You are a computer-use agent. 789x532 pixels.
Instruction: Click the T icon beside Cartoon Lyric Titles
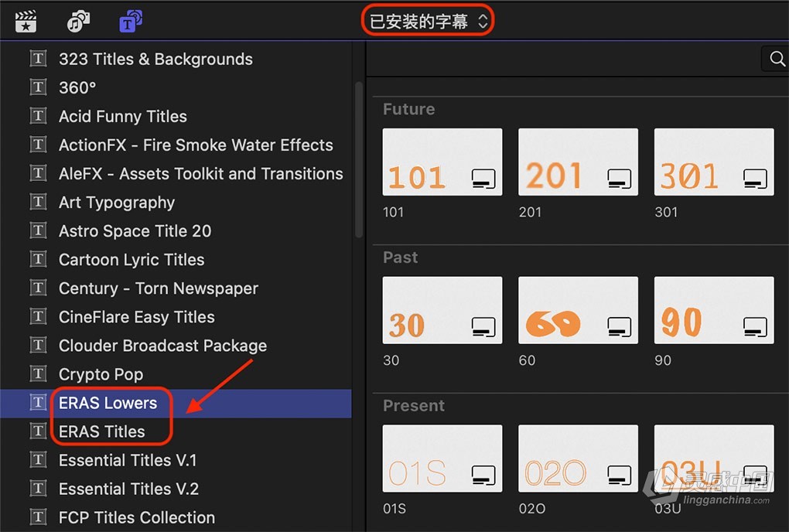click(38, 259)
